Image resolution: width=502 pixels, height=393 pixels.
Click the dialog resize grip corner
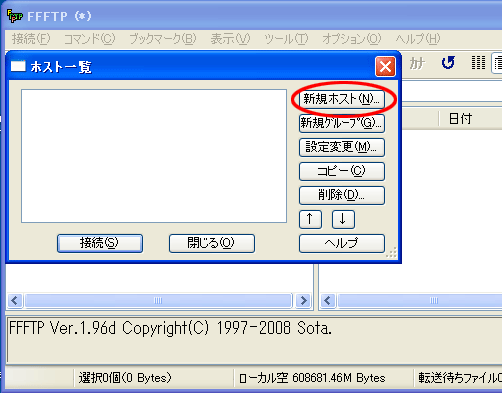(392, 253)
